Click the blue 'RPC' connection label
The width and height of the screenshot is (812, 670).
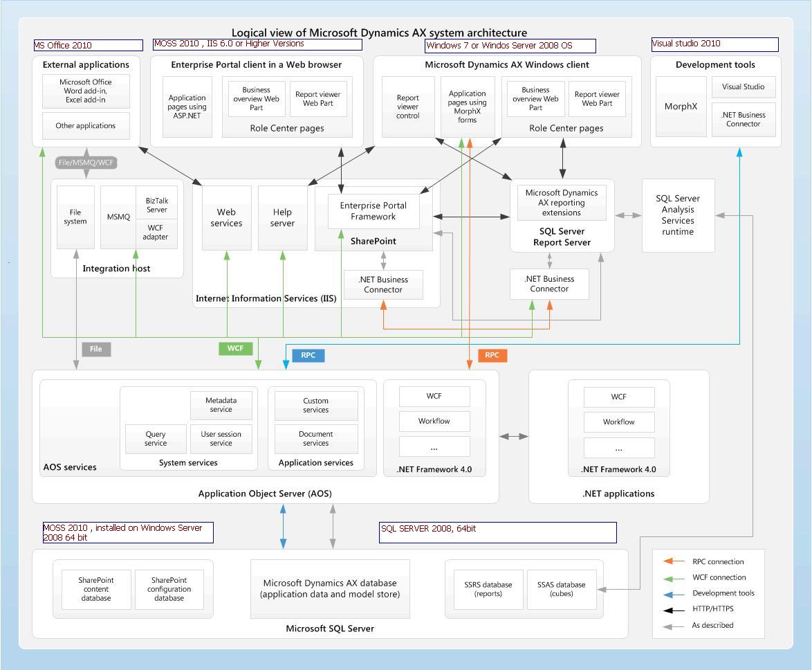[x=308, y=356]
